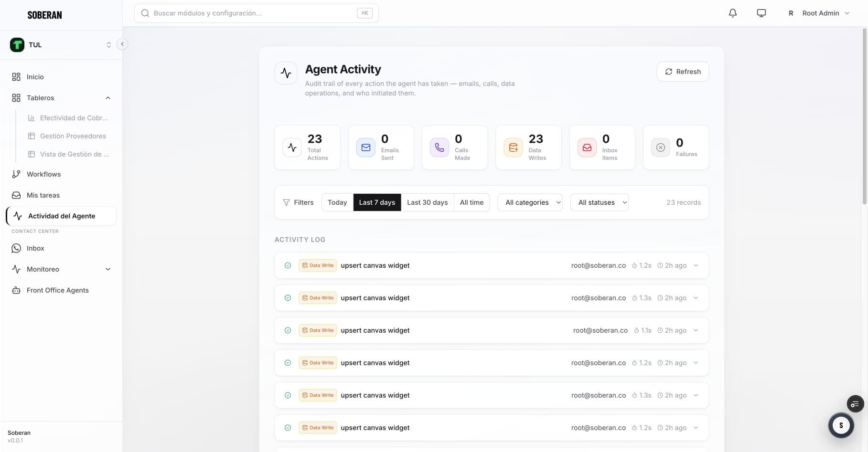Click the Gestión Proveedores table icon
This screenshot has width=868, height=452.
(32, 136)
